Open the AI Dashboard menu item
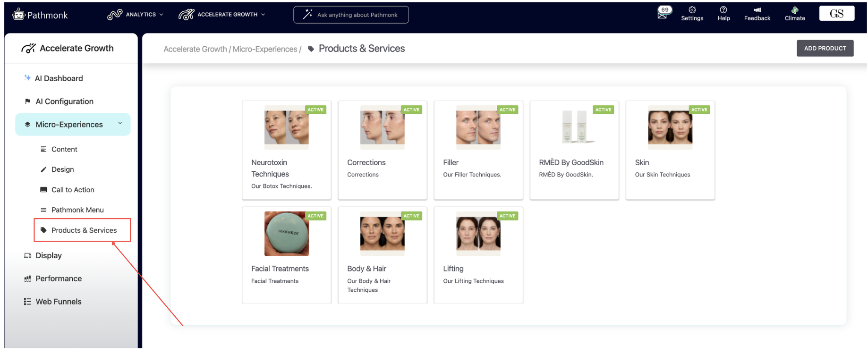 tap(59, 78)
